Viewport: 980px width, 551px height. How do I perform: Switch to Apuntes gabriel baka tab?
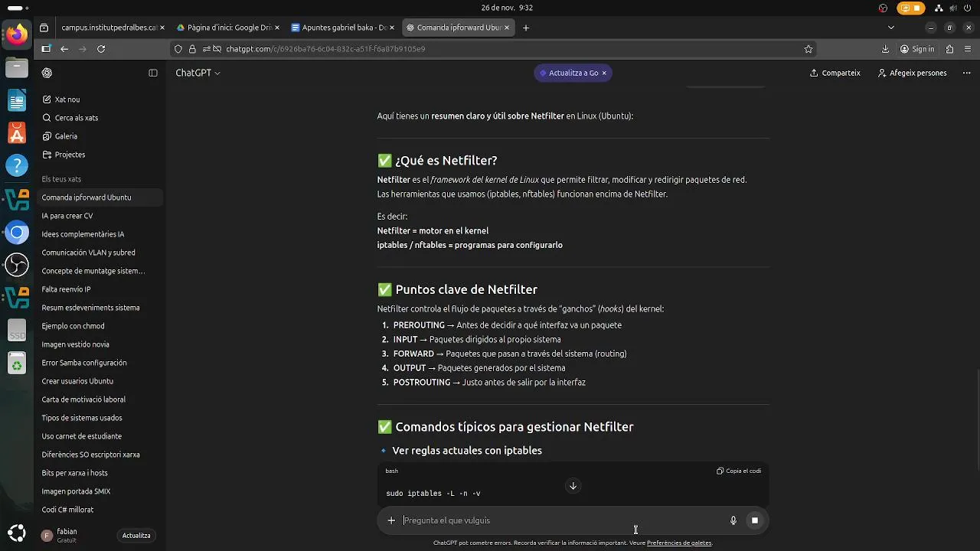click(342, 28)
